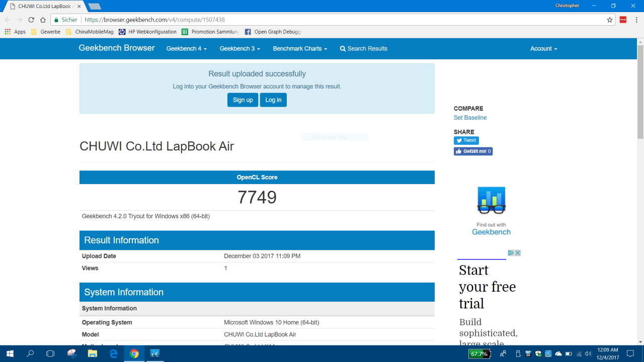Open the Benchmark Charts dropdown
This screenshot has width=644, height=362.
click(x=300, y=49)
